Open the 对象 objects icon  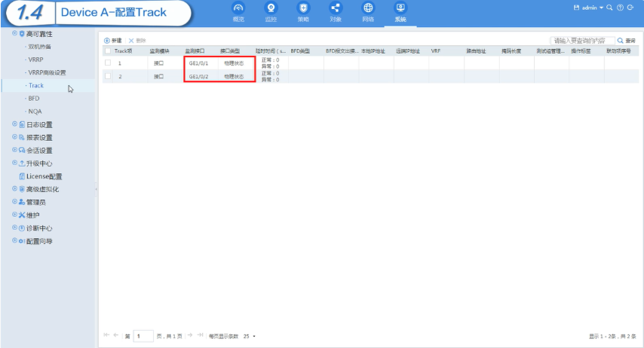tap(336, 8)
